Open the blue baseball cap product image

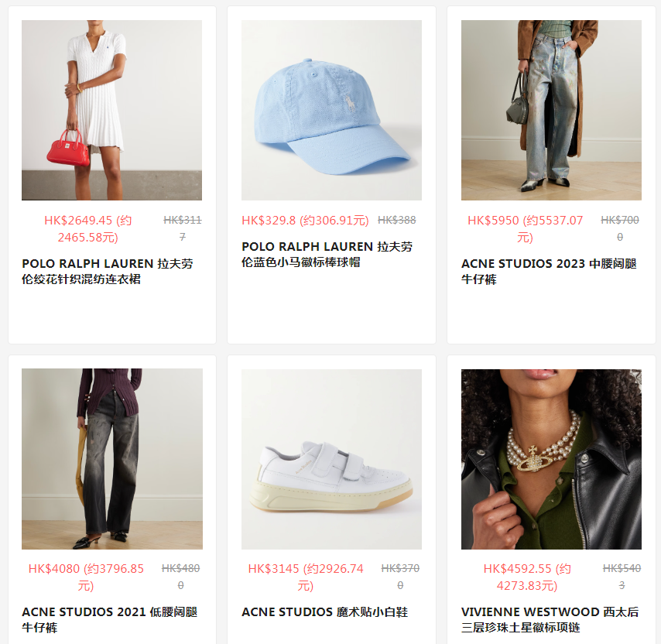[331, 110]
